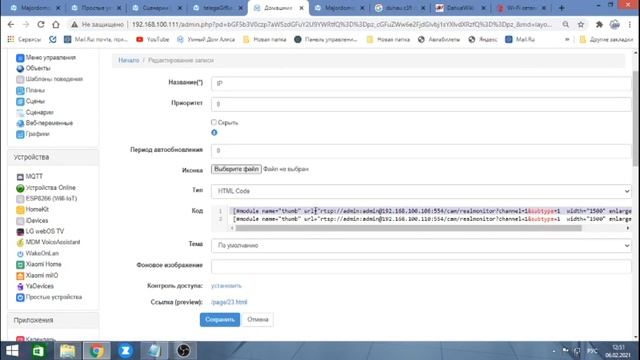
Task: Open the iDevices module
Action: click(x=32, y=221)
